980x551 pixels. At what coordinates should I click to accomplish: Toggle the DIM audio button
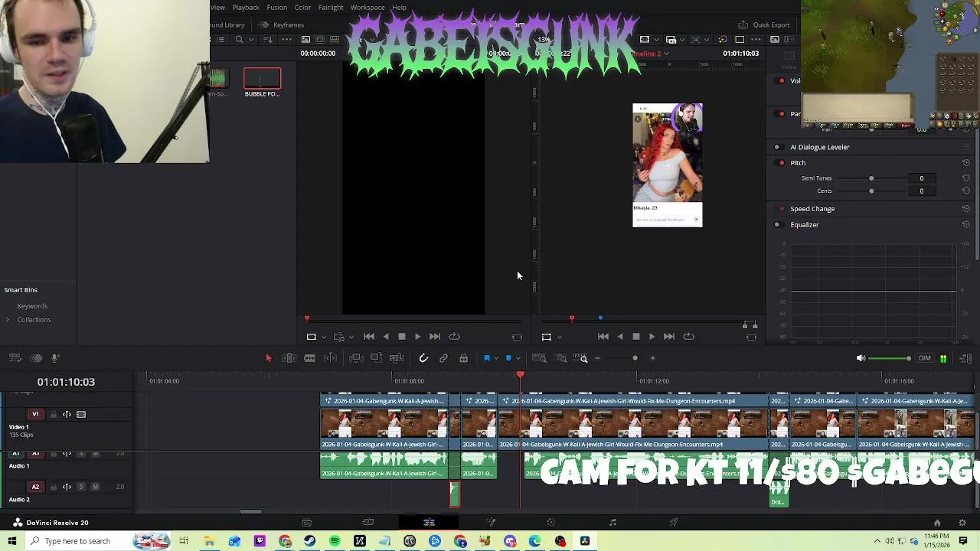(x=925, y=358)
